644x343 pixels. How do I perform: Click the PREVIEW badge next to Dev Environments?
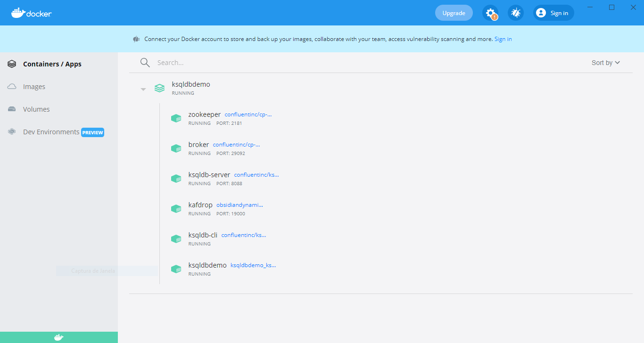[92, 132]
